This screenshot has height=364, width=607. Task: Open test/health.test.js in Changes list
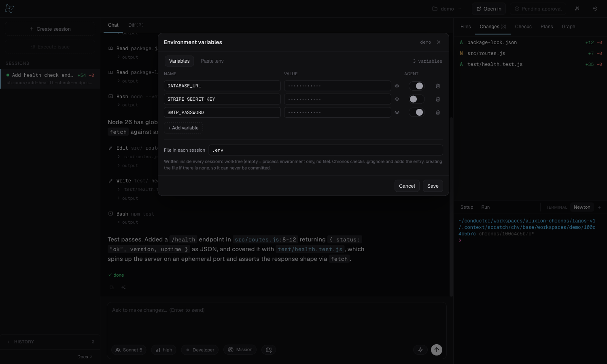pos(530,64)
